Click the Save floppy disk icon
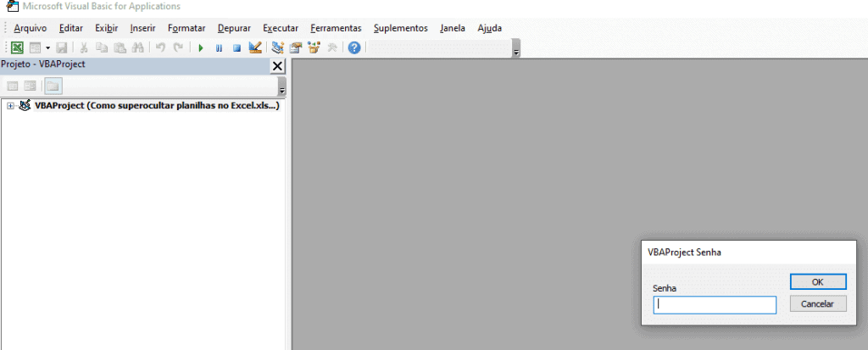 point(62,47)
